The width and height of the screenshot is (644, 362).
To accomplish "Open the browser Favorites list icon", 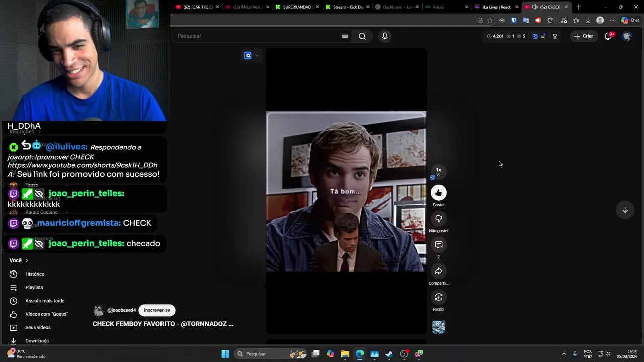I will coord(576,20).
